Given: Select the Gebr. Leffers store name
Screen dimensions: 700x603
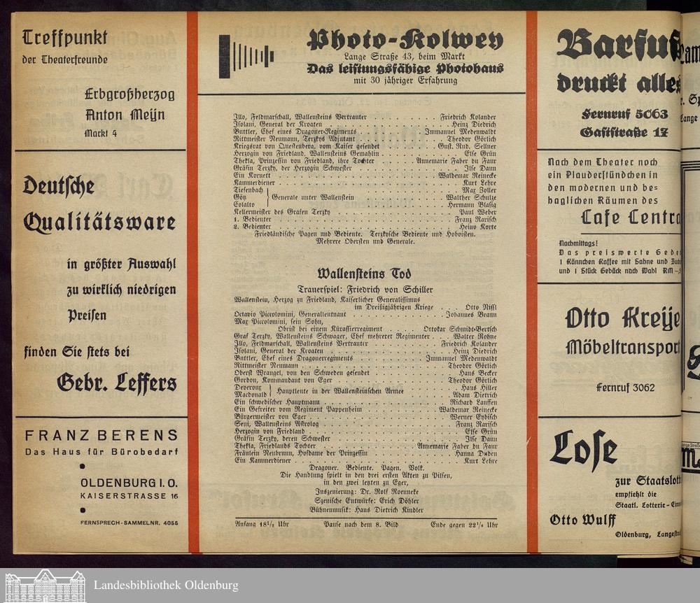Looking at the screenshot, I should coord(117,383).
